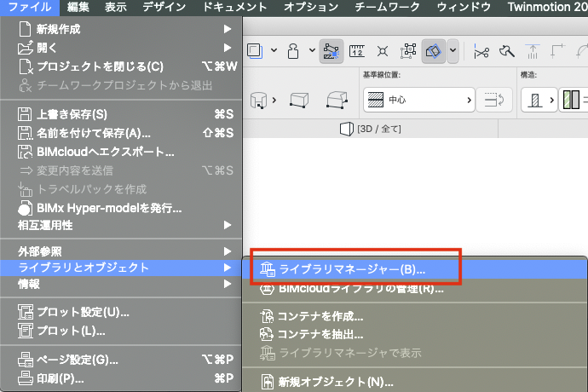Click the ruler measure toolbar icon
This screenshot has width=588, height=392.
coord(356,50)
